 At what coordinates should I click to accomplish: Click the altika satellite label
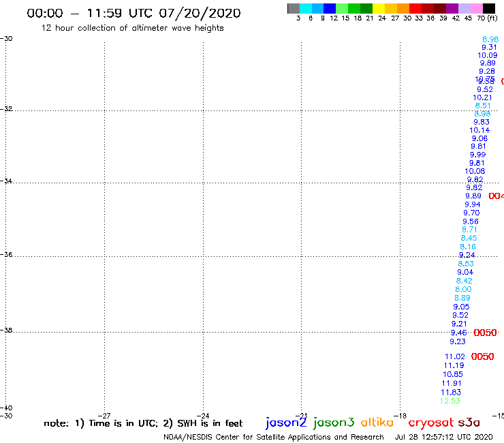[x=377, y=422]
